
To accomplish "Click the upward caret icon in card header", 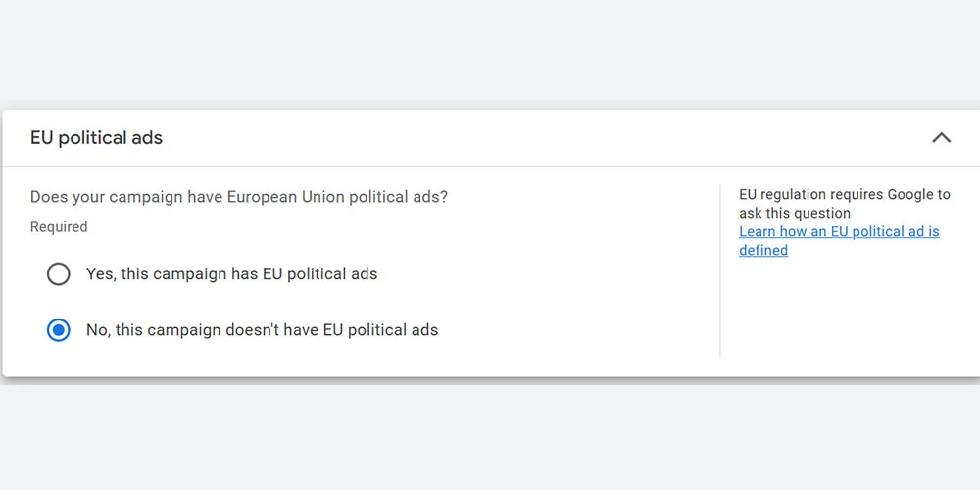I will tap(941, 138).
